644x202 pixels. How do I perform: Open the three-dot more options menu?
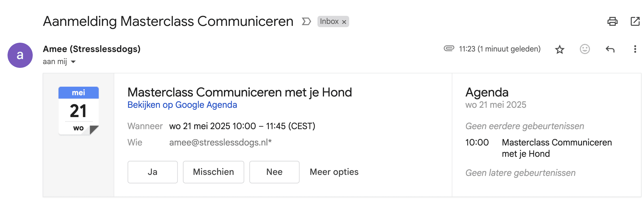(635, 49)
